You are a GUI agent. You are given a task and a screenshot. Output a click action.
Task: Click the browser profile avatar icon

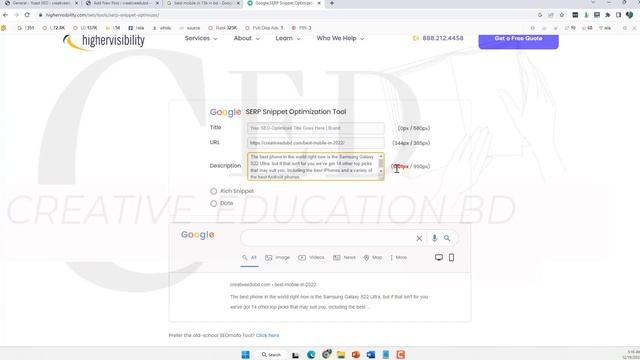(629, 15)
